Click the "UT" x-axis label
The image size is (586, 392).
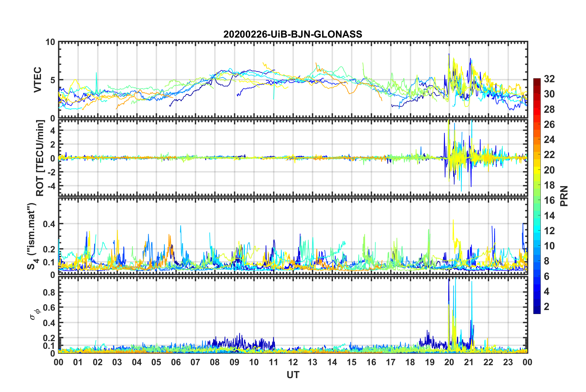point(293,375)
